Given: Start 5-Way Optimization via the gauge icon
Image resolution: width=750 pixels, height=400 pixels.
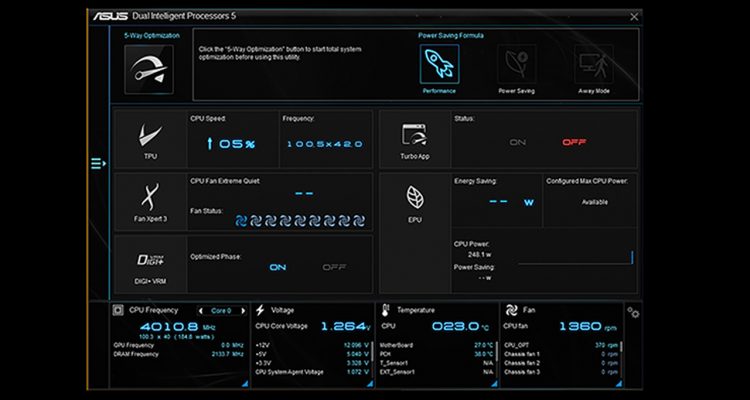Looking at the screenshot, I should pyautogui.click(x=149, y=69).
